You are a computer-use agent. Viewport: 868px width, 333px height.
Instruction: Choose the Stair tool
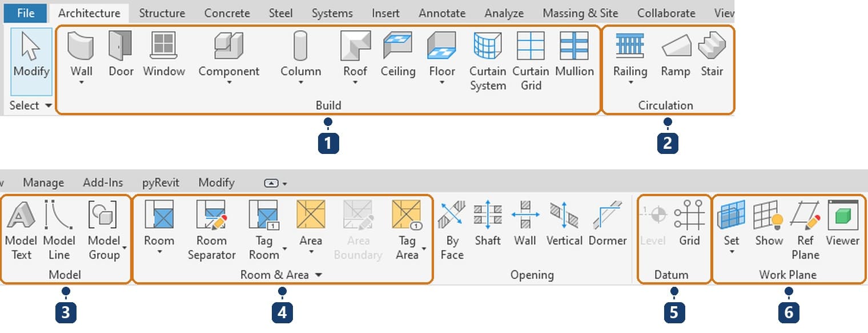click(712, 55)
